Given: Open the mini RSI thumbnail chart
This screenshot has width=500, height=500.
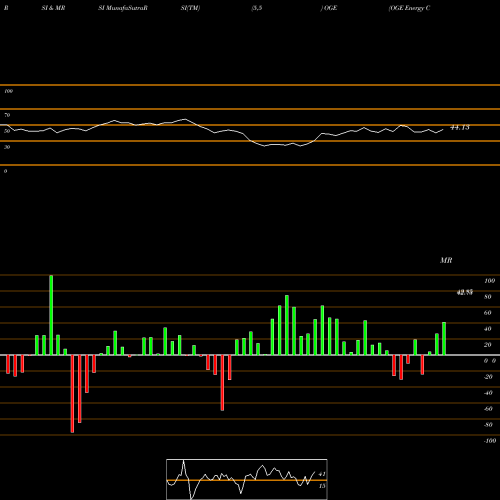Looking at the screenshot, I should pyautogui.click(x=247, y=479).
